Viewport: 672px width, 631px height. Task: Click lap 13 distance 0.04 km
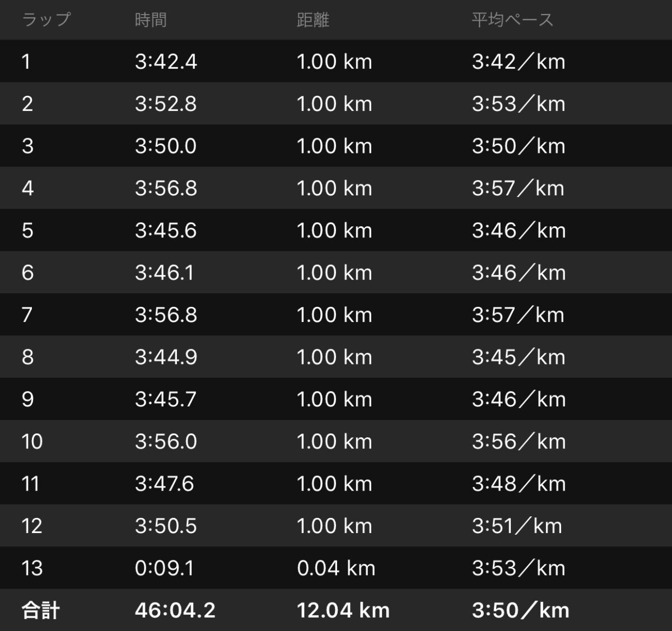pos(336,568)
